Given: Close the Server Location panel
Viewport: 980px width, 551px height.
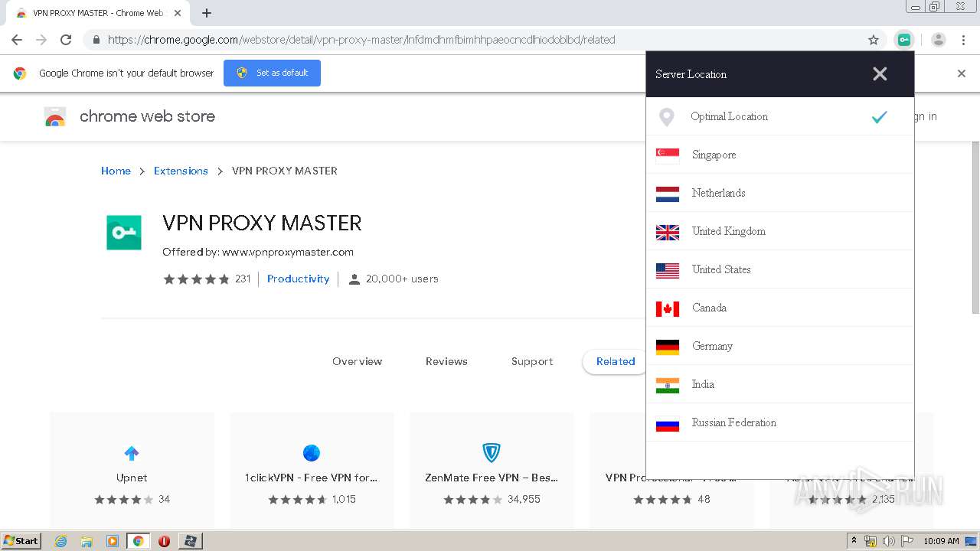Looking at the screenshot, I should (880, 73).
